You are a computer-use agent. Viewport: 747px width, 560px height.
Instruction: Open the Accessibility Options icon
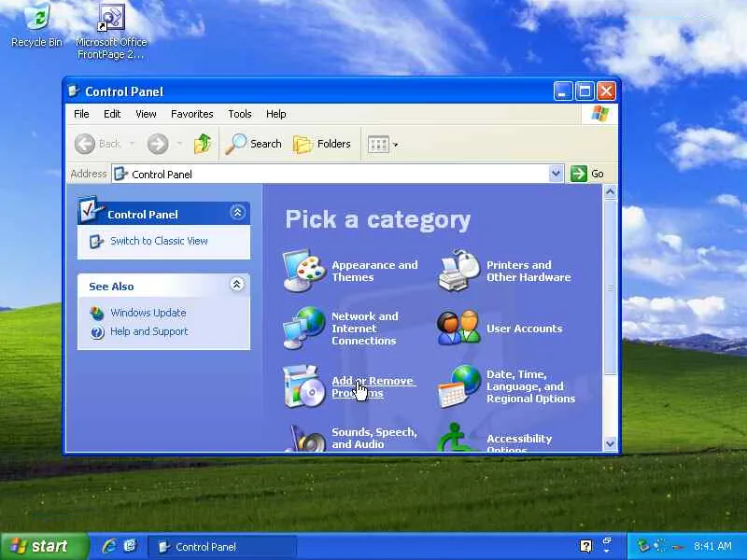(456, 437)
